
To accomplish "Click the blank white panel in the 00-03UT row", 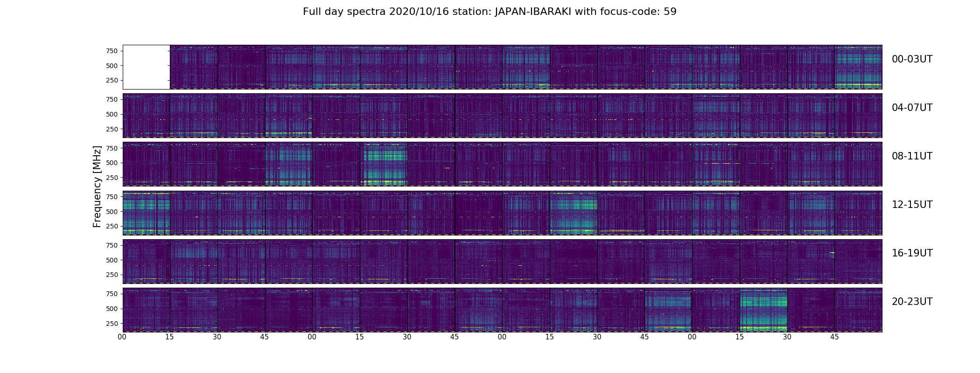I will click(146, 67).
